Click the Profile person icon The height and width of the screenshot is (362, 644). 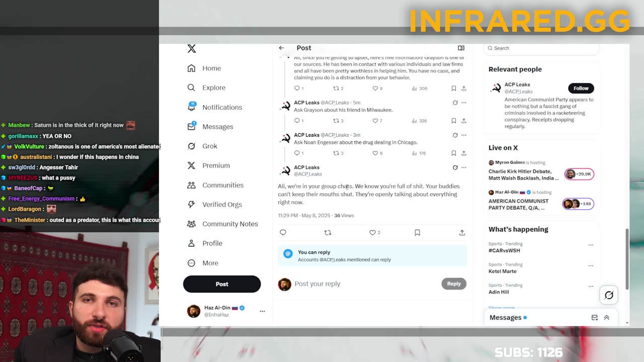191,243
